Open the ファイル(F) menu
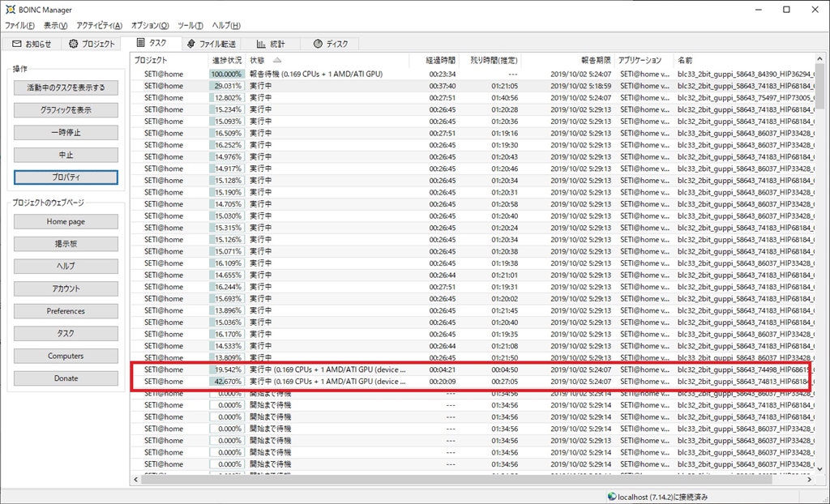 coord(19,25)
